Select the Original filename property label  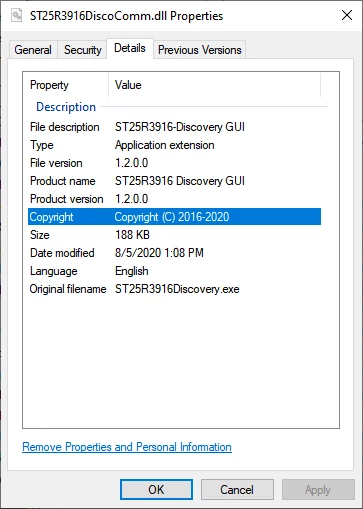click(x=68, y=289)
